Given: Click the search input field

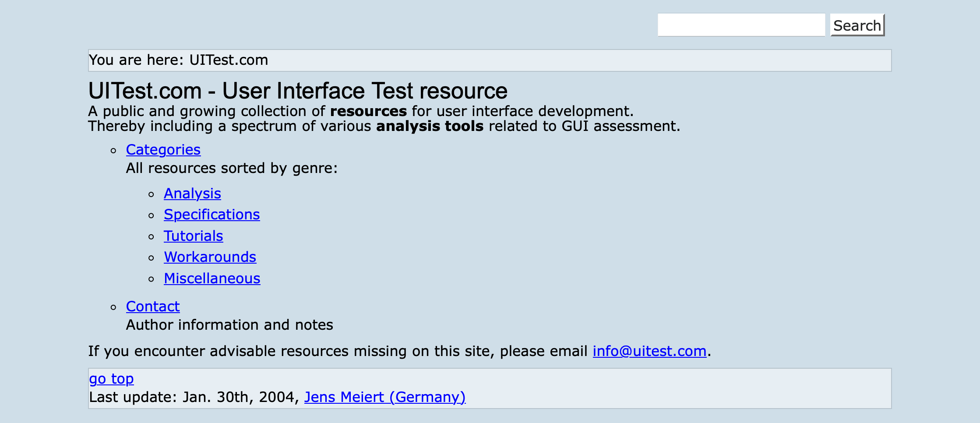Looking at the screenshot, I should click(x=741, y=25).
